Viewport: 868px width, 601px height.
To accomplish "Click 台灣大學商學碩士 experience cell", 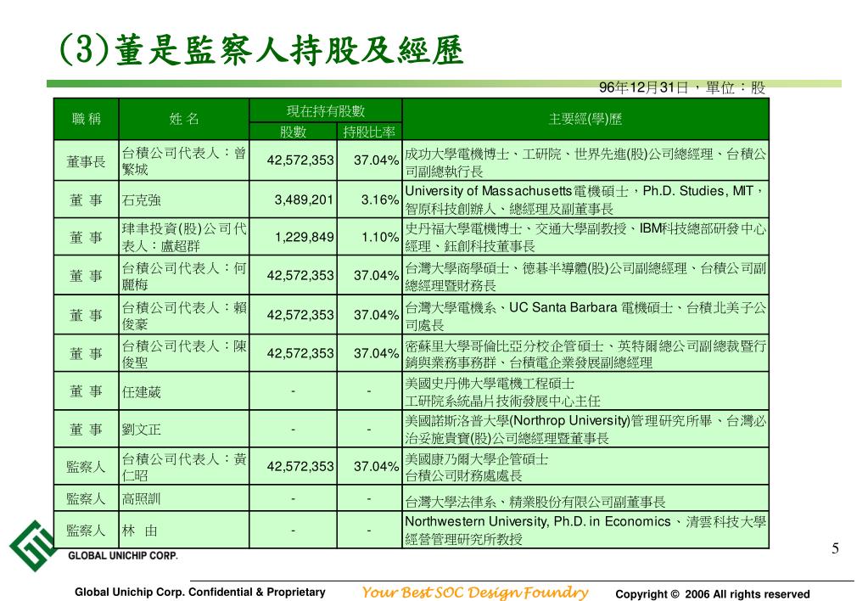I will [585, 275].
